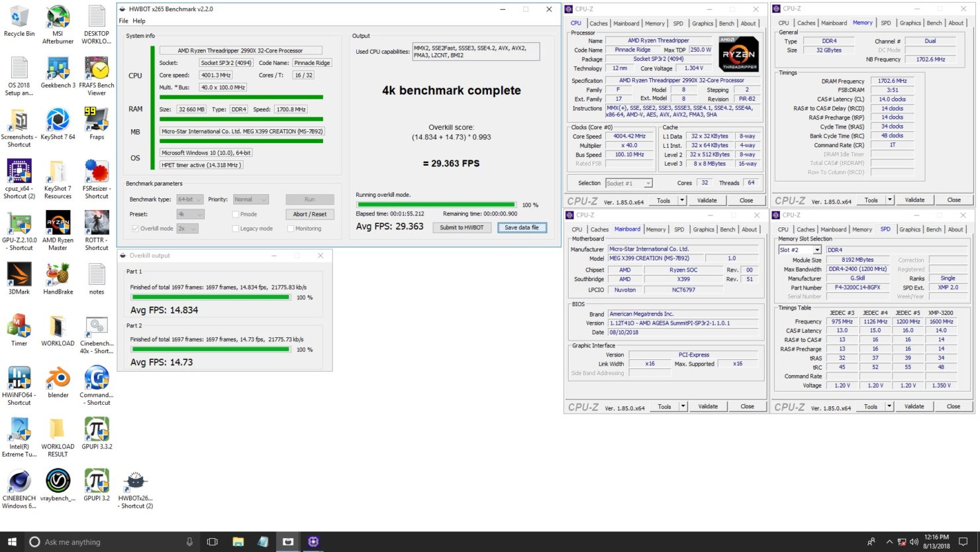Screen dimensions: 980x552
Task: Select the Fraps desktop icon
Action: tap(97, 125)
